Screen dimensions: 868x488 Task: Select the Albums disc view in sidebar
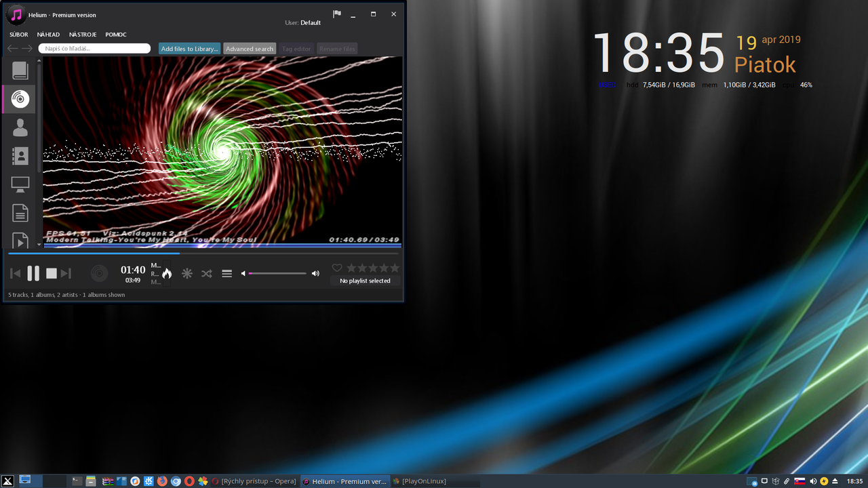point(20,99)
